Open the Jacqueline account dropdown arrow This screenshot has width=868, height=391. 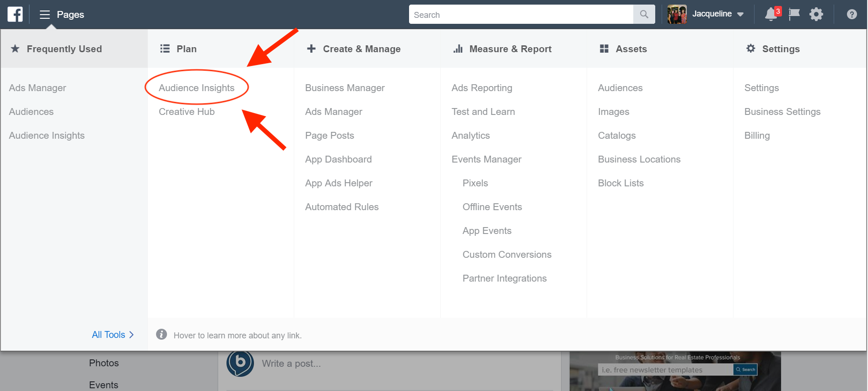coord(740,15)
